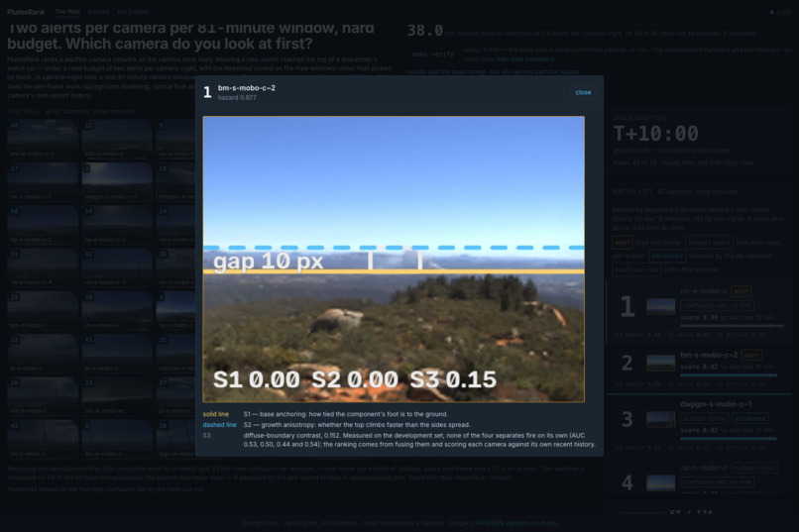
Task: Click the escalated badge on dwpgm-s-mobo-c~1
Action: point(750,418)
